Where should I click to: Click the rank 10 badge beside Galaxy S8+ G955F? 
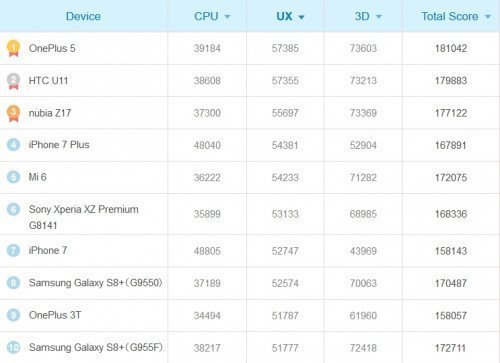coord(13,348)
